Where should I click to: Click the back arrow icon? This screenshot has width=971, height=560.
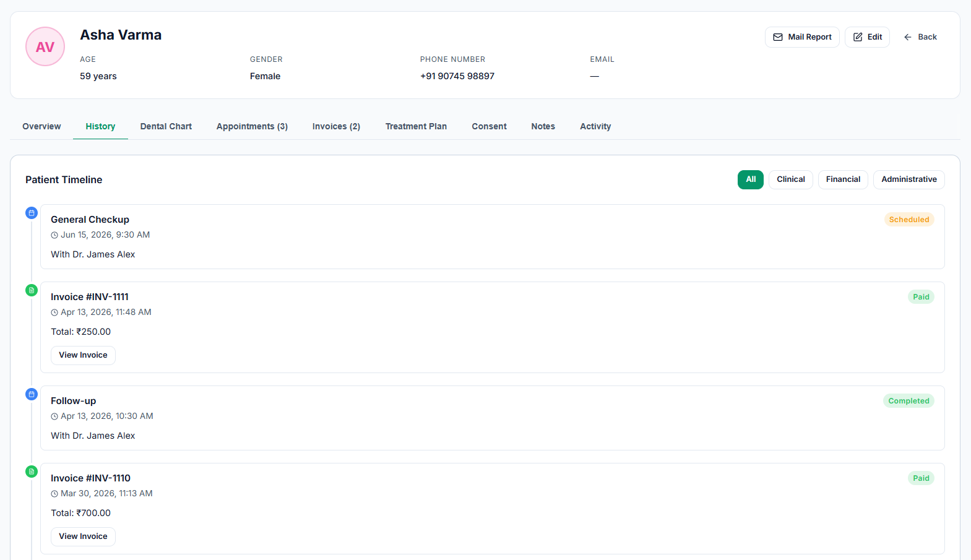pyautogui.click(x=908, y=37)
